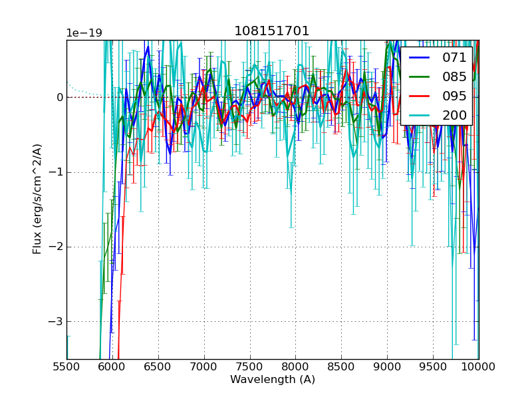Click the plot title 108151701
Screen dimensions: 532x399
(271, 31)
